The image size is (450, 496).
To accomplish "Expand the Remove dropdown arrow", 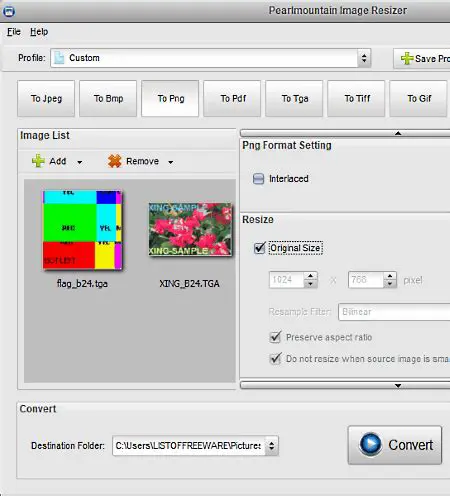I will pos(171,162).
